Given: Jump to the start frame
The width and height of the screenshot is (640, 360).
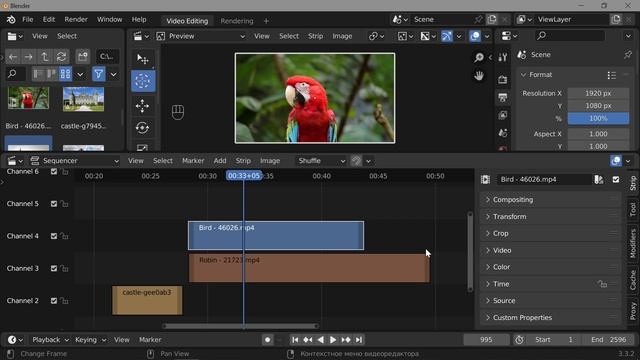Looking at the screenshot, I should click(295, 340).
